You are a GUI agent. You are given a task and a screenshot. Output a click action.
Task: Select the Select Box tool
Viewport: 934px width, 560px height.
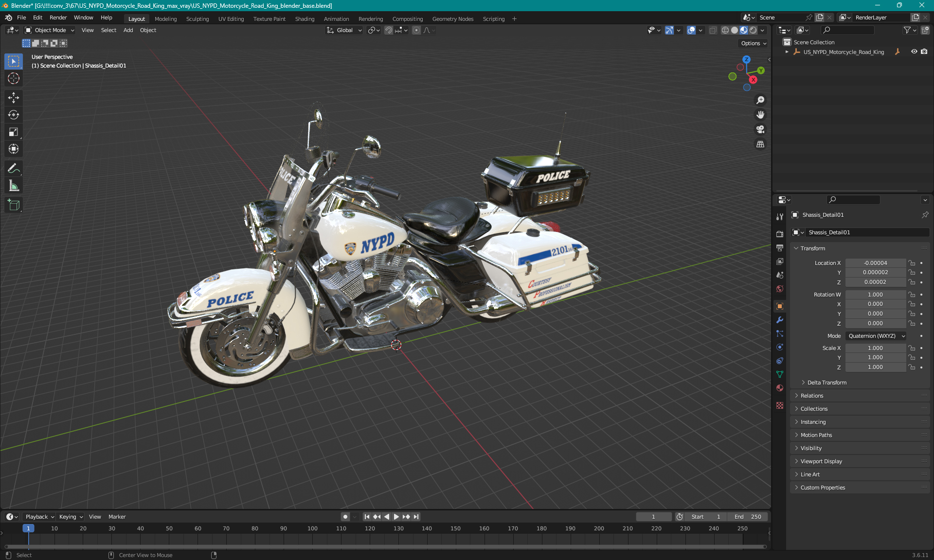(14, 61)
